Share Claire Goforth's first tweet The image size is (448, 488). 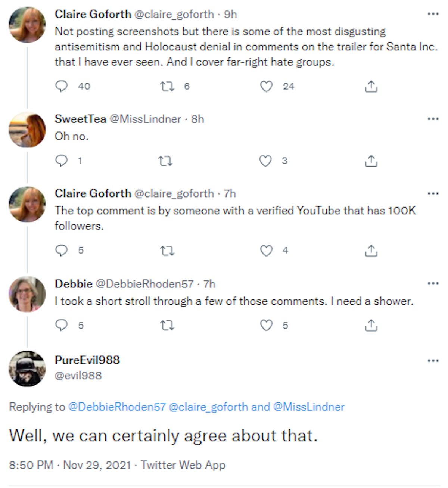[x=371, y=87]
